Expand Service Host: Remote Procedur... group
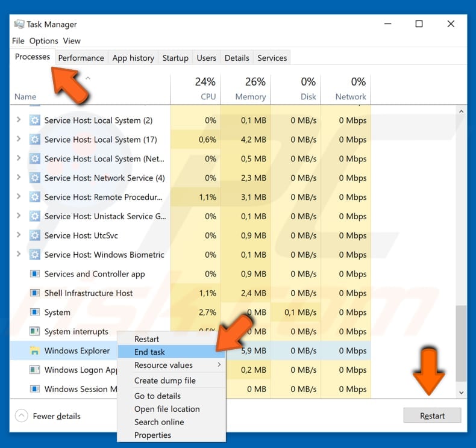The width and height of the screenshot is (476, 448). (19, 196)
